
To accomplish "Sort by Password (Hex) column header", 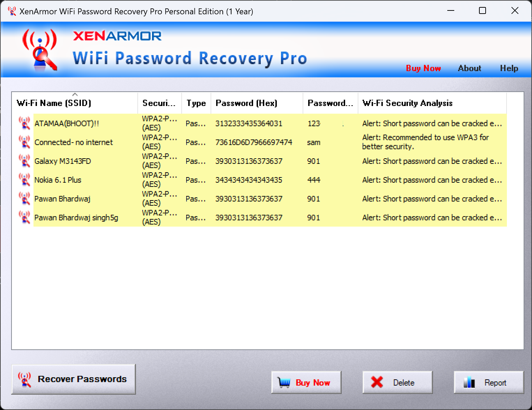I will [x=257, y=103].
